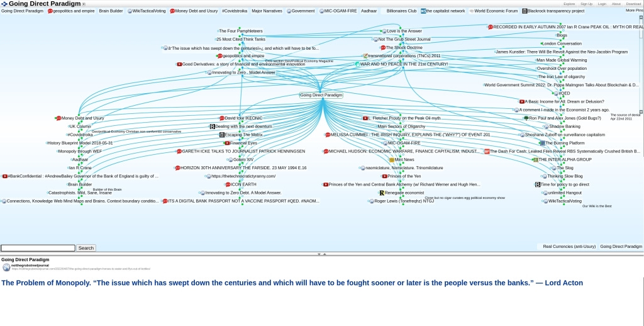Click the Search button
Screen dimensions: 644x326
[x=86, y=248]
